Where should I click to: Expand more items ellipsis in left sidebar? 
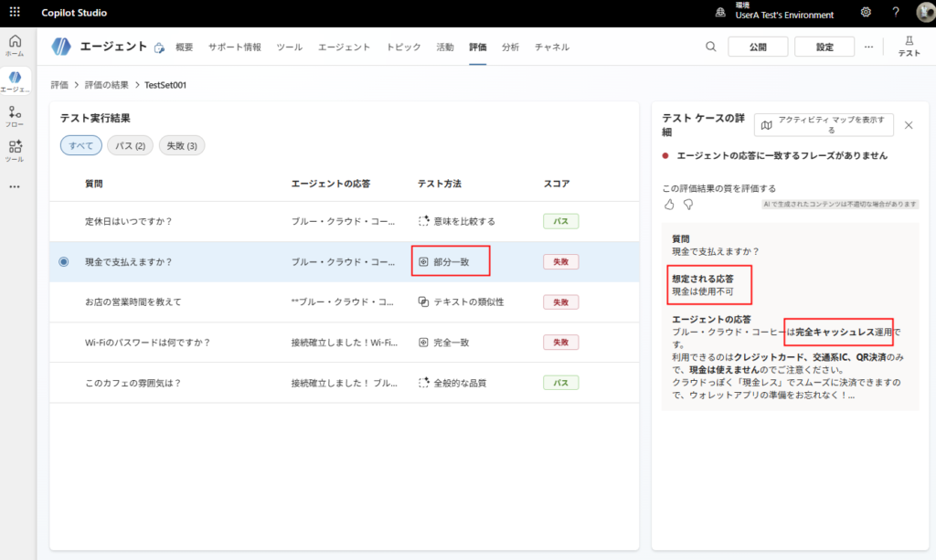[15, 187]
